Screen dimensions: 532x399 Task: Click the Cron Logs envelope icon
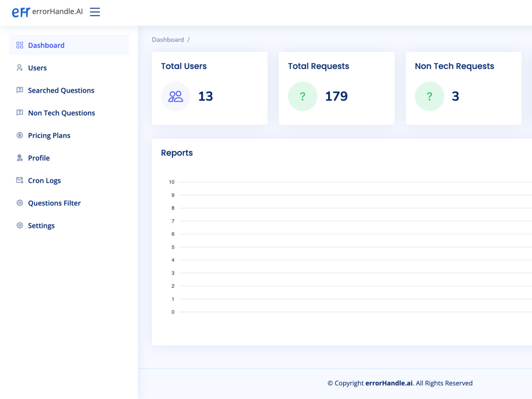click(x=20, y=180)
